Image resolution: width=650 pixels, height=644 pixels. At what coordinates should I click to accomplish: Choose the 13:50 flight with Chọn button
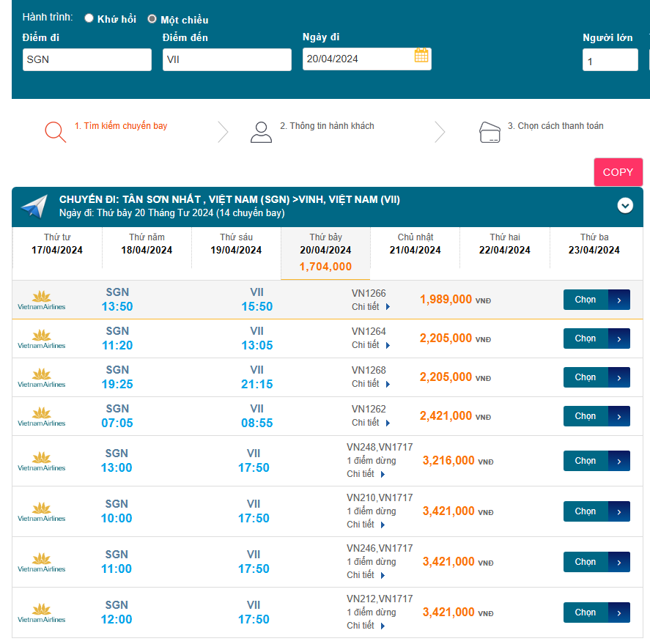(596, 300)
